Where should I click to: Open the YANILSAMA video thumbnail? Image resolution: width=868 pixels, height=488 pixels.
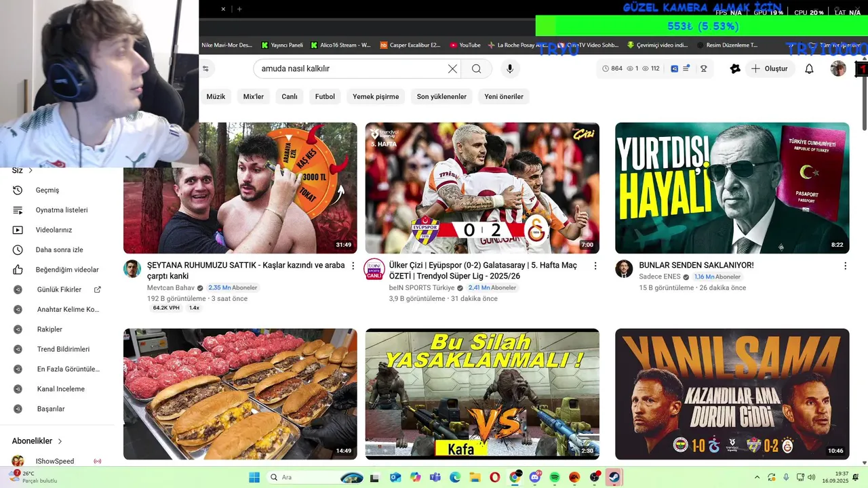click(732, 394)
